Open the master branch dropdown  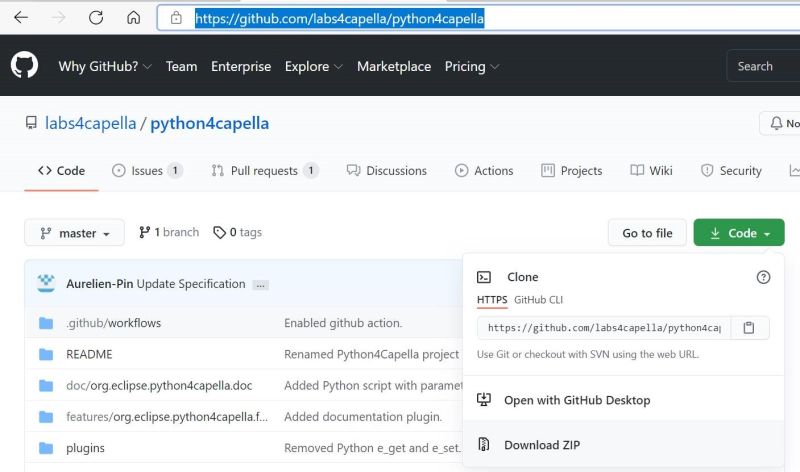(x=74, y=233)
